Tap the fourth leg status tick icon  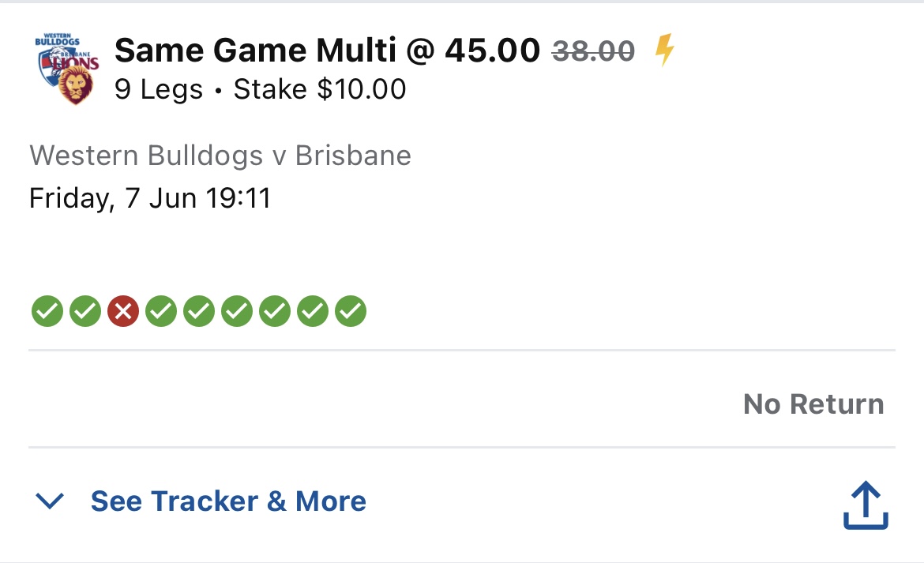[x=161, y=311]
